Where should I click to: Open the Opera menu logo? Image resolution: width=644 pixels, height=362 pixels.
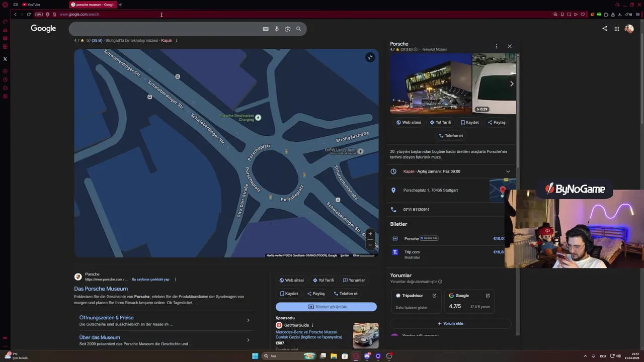click(x=5, y=5)
